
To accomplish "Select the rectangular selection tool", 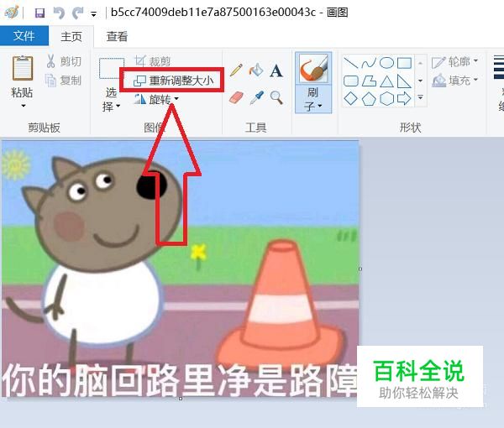I will point(111,68).
